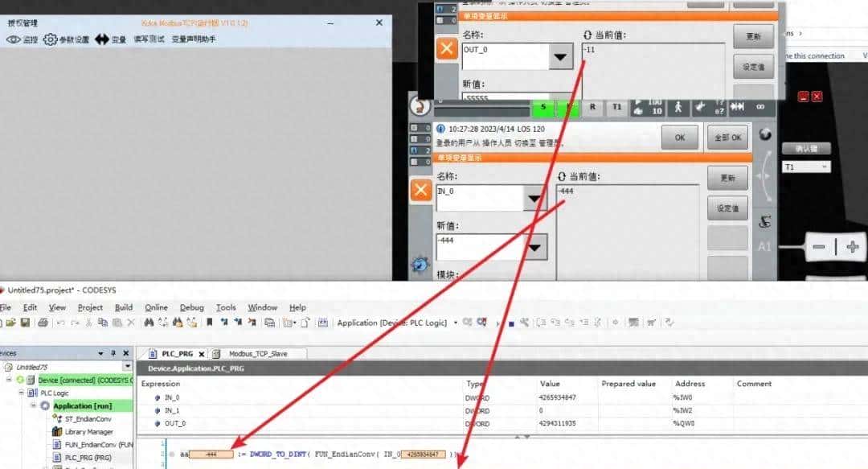This screenshot has height=469, width=868.
Task: Stop the PLC application with the stop icon
Action: coord(512,322)
